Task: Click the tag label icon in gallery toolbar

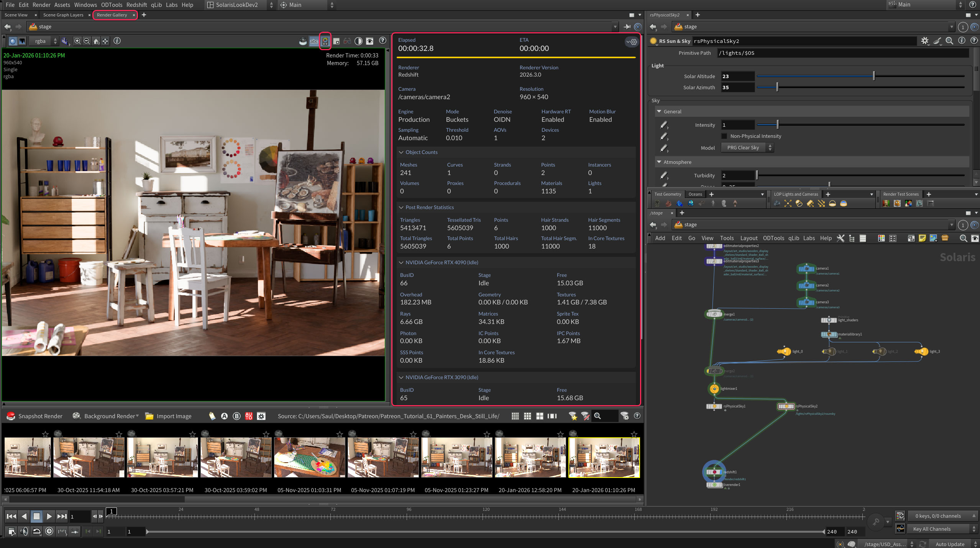Action: pyautogui.click(x=212, y=416)
